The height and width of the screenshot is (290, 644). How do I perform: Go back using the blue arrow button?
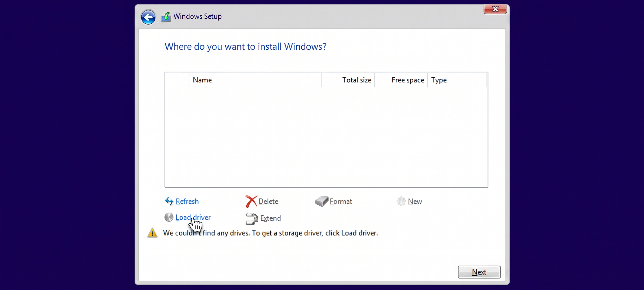pyautogui.click(x=148, y=17)
